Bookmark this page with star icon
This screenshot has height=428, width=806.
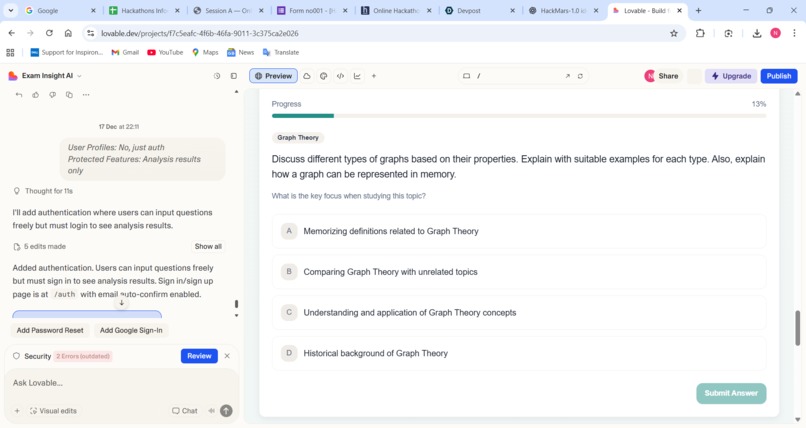[674, 33]
